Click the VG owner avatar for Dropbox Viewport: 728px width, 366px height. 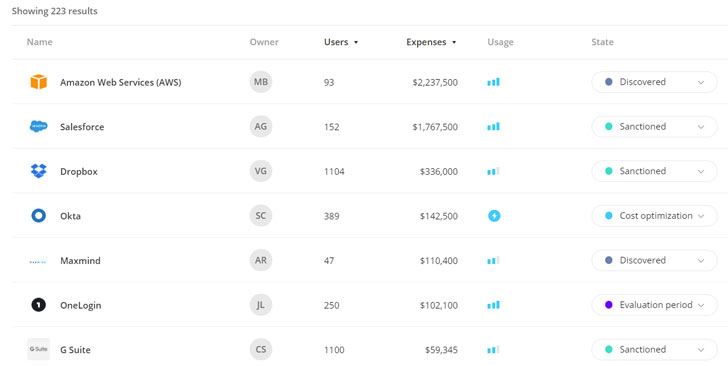[x=260, y=171]
